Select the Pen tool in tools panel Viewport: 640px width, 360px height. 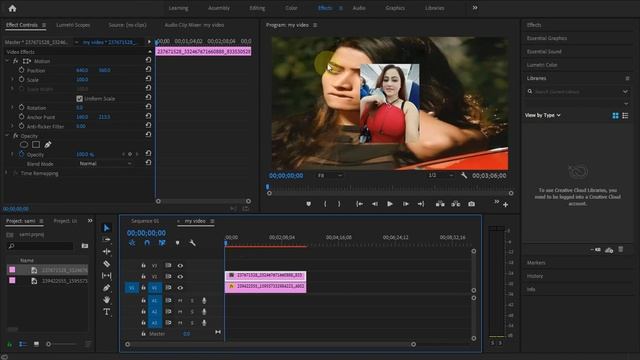tap(106, 288)
